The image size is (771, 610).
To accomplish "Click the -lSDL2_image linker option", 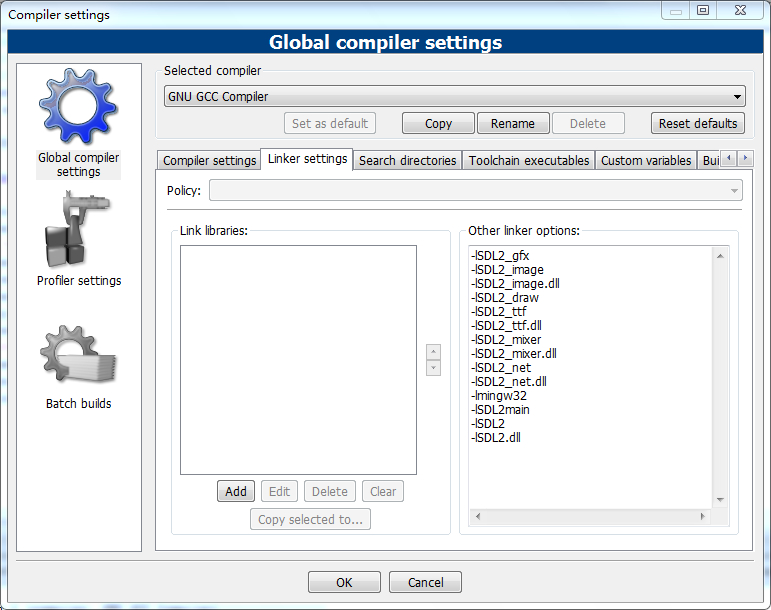I will (x=507, y=270).
